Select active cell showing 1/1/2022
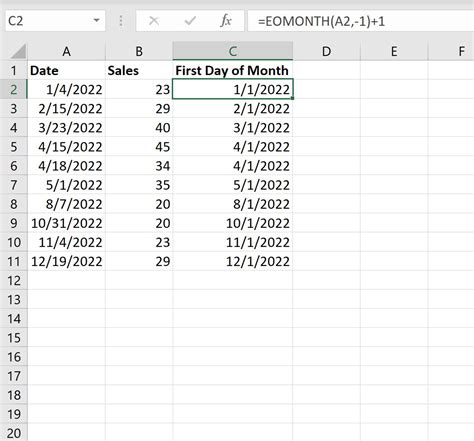Viewport: 474px width, 441px height. [x=233, y=89]
